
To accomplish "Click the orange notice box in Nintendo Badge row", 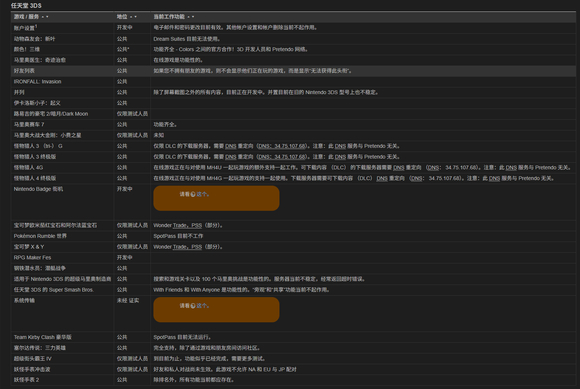I will click(216, 198).
